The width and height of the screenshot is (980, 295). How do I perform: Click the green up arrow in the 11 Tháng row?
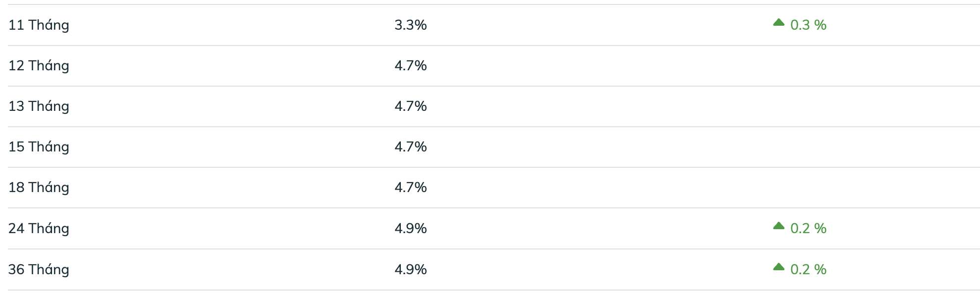coord(778,22)
